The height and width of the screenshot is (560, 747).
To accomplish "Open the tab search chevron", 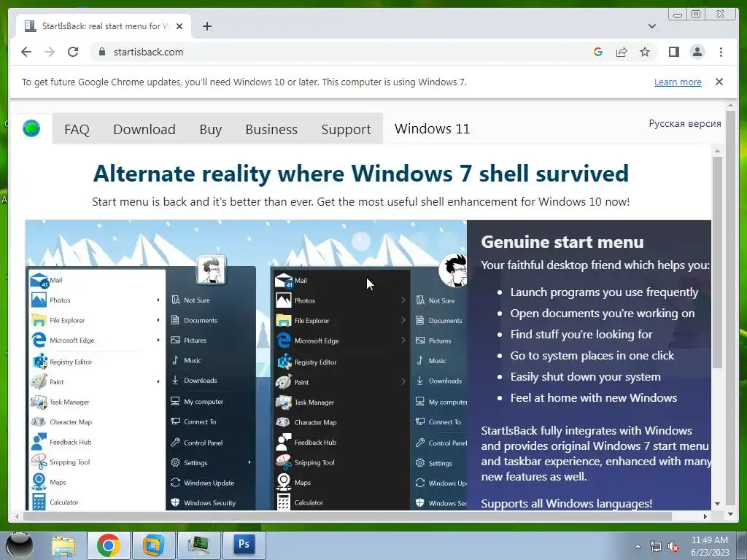I will pos(651,26).
